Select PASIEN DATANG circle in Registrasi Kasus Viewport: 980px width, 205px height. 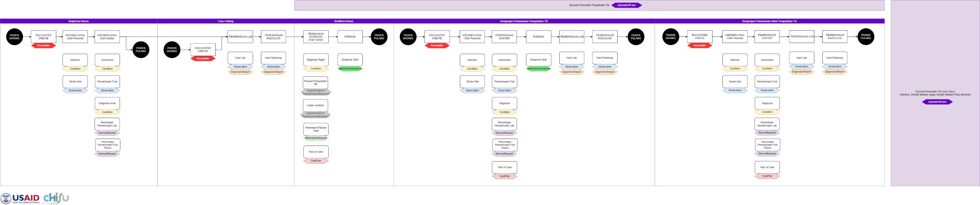pyautogui.click(x=14, y=37)
